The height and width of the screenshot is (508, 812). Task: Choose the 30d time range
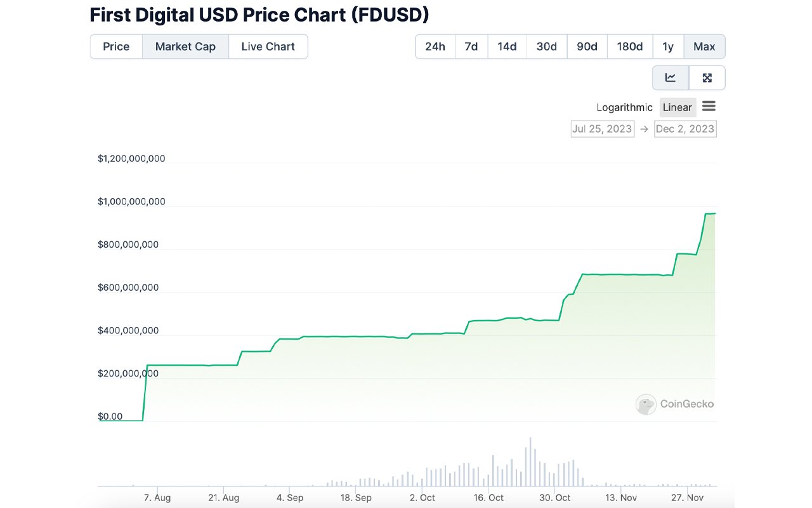click(x=546, y=46)
